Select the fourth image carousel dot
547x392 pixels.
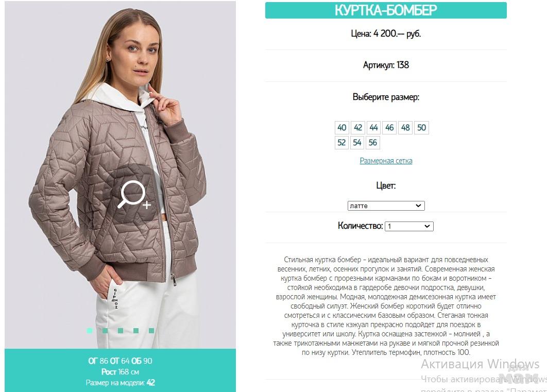coord(135,330)
